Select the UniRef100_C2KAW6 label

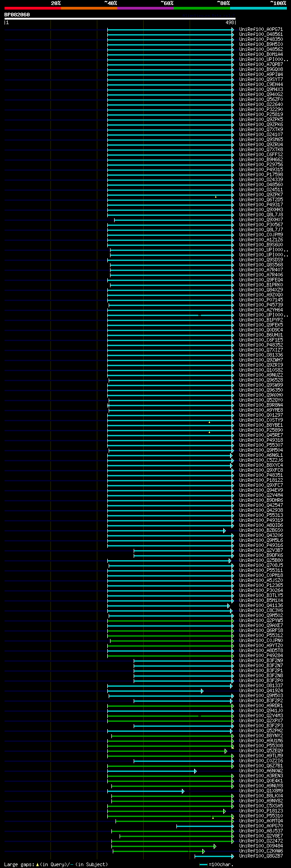261,851
